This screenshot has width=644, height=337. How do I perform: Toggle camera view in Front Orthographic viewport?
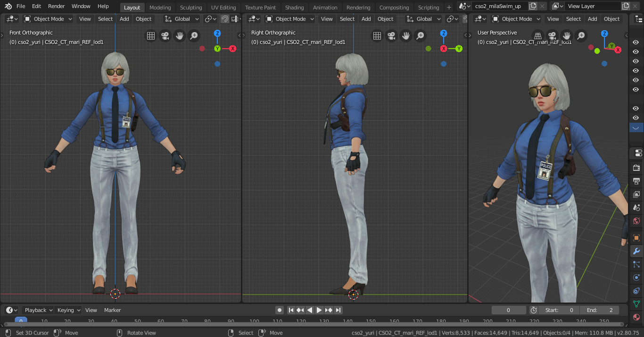(165, 36)
